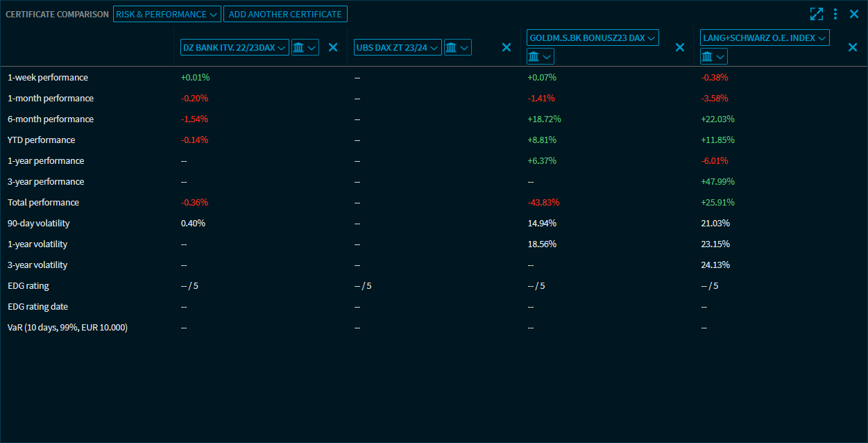868x443 pixels.
Task: Open the LANG+SCHWARZ O.E. INDEX dropdown
Action: coord(765,37)
